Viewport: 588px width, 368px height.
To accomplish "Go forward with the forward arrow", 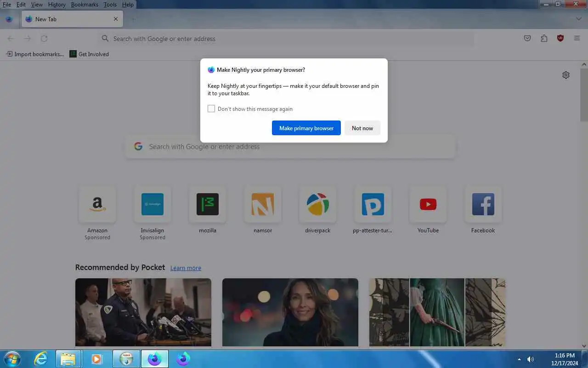I will point(28,39).
